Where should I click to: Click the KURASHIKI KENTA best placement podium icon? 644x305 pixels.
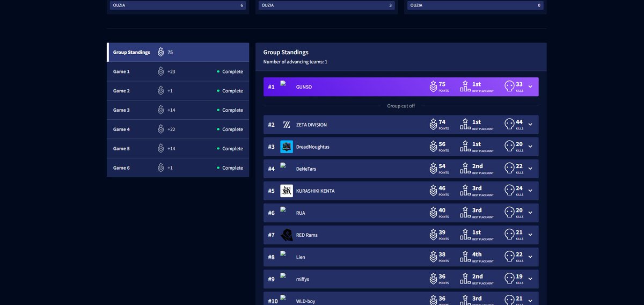point(465,191)
